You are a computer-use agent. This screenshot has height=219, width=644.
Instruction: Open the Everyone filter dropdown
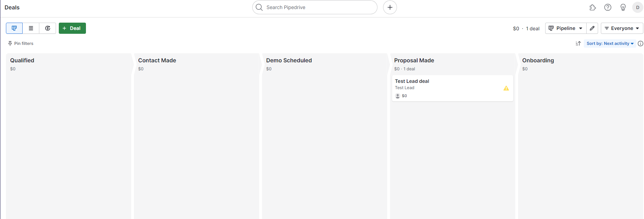622,28
